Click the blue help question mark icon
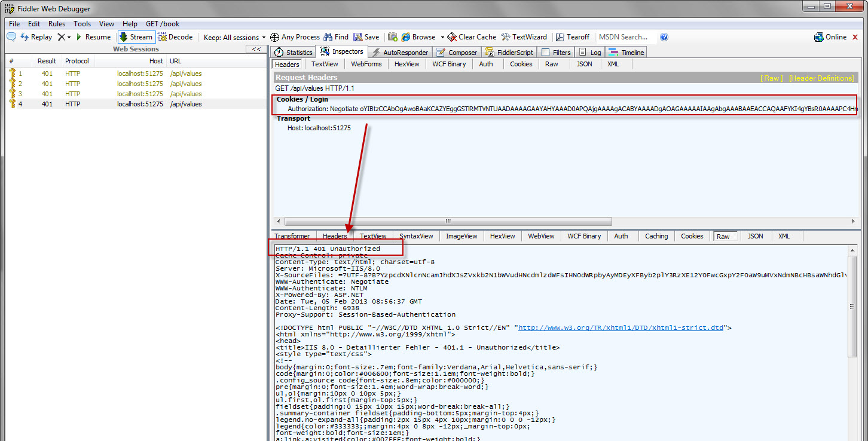This screenshot has height=441, width=868. tap(664, 37)
